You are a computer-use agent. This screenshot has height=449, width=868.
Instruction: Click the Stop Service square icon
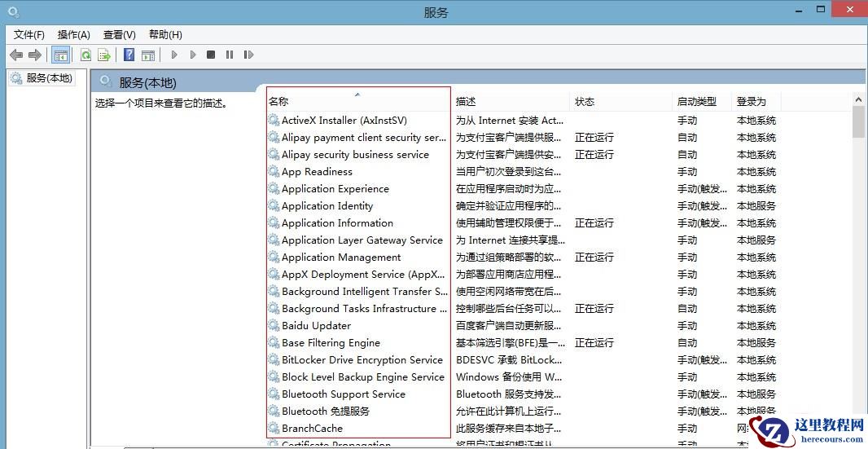click(211, 55)
